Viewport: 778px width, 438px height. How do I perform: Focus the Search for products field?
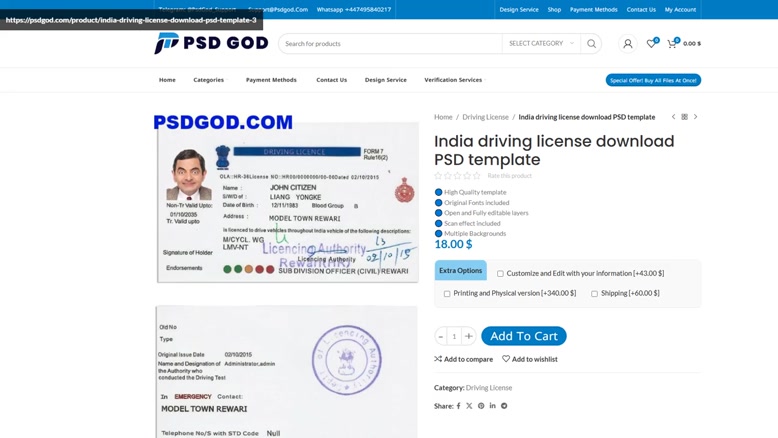point(390,44)
